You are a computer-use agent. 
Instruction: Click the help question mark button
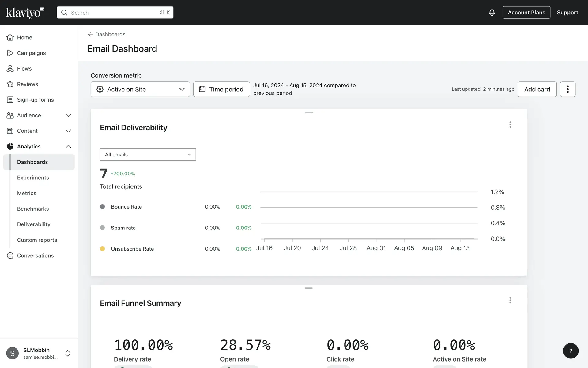pos(571,351)
